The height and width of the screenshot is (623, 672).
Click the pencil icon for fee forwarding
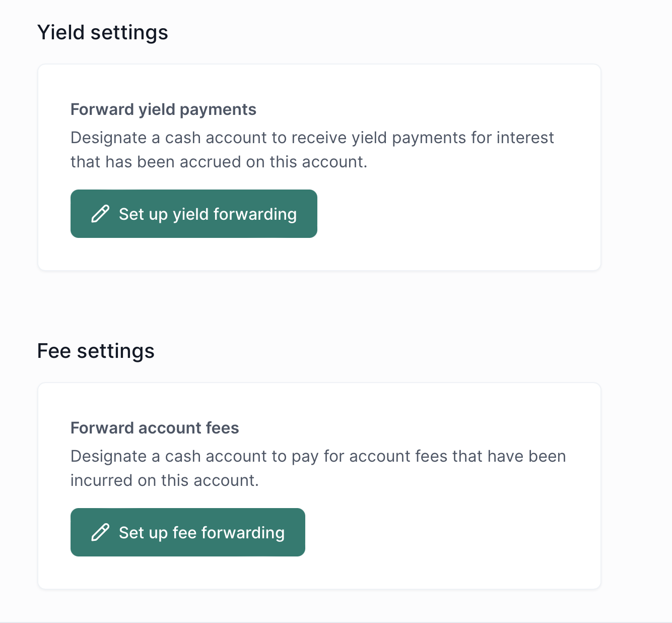(x=100, y=532)
